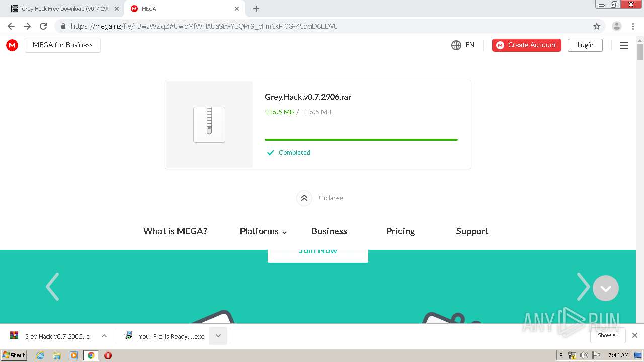Go back to previous page
This screenshot has width=644, height=362.
pyautogui.click(x=11, y=26)
